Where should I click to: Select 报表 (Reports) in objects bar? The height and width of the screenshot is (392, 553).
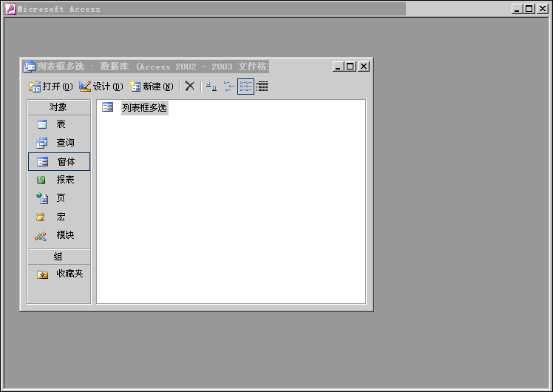[x=59, y=180]
